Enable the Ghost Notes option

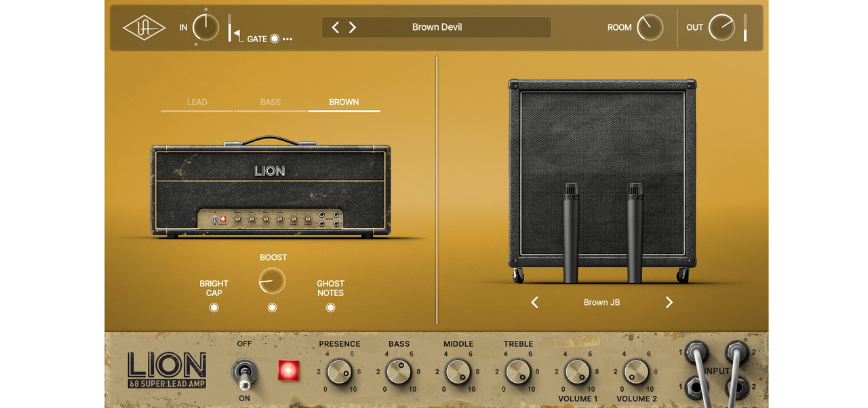[330, 308]
